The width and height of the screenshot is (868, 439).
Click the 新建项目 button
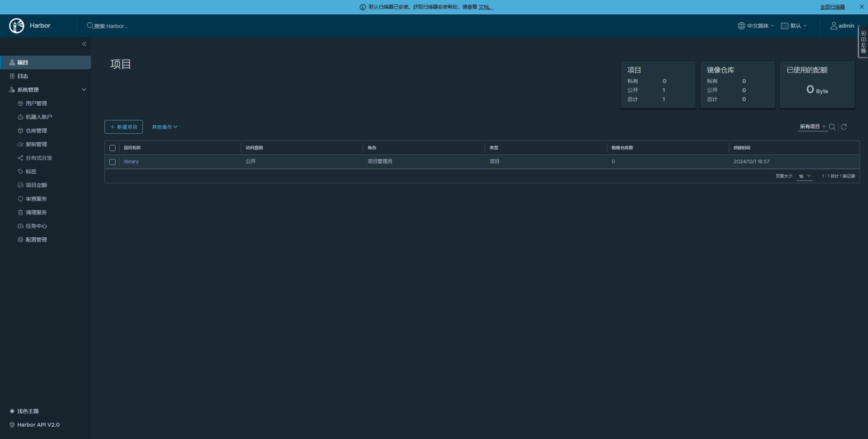point(123,127)
